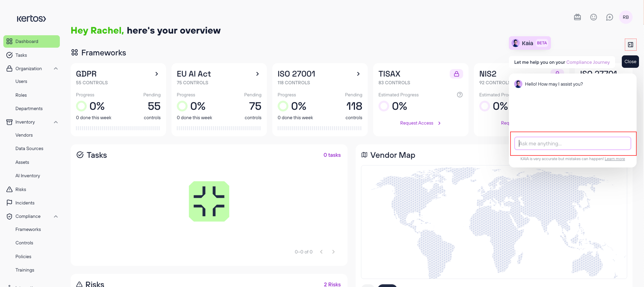644x287 pixels.
Task: Go to Dashboard in sidebar
Action: [32, 41]
